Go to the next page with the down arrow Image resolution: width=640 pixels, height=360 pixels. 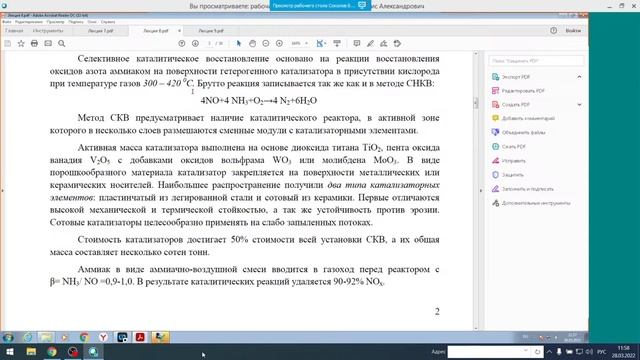pyautogui.click(x=196, y=43)
